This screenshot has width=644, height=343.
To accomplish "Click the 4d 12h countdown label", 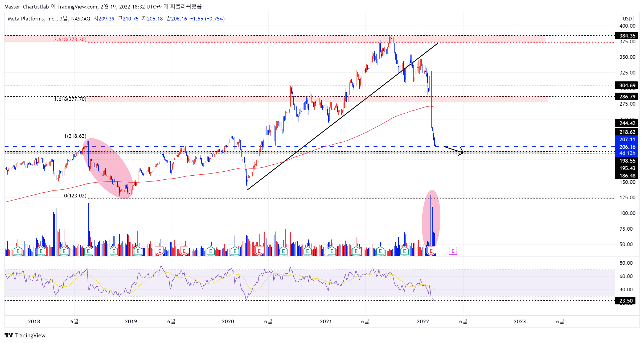I will click(627, 153).
